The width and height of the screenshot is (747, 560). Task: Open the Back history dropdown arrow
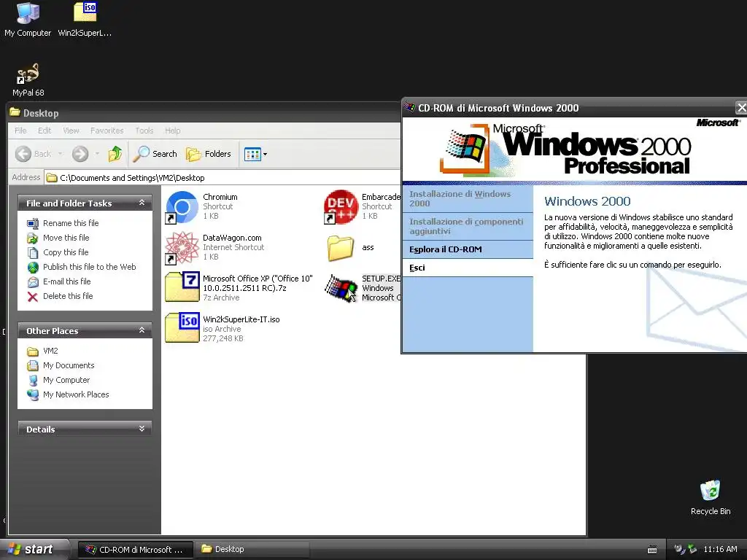(60, 154)
